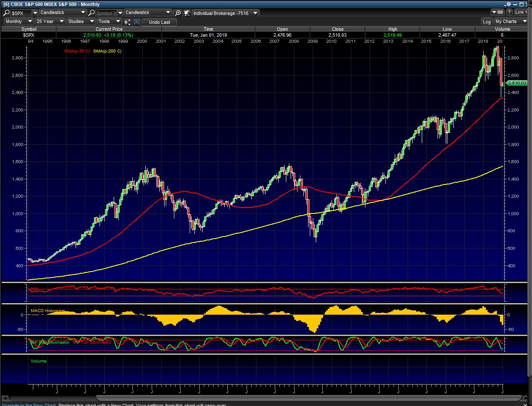532x406 pixels.
Task: Open the Monthly frequency dropdown
Action: click(x=19, y=21)
